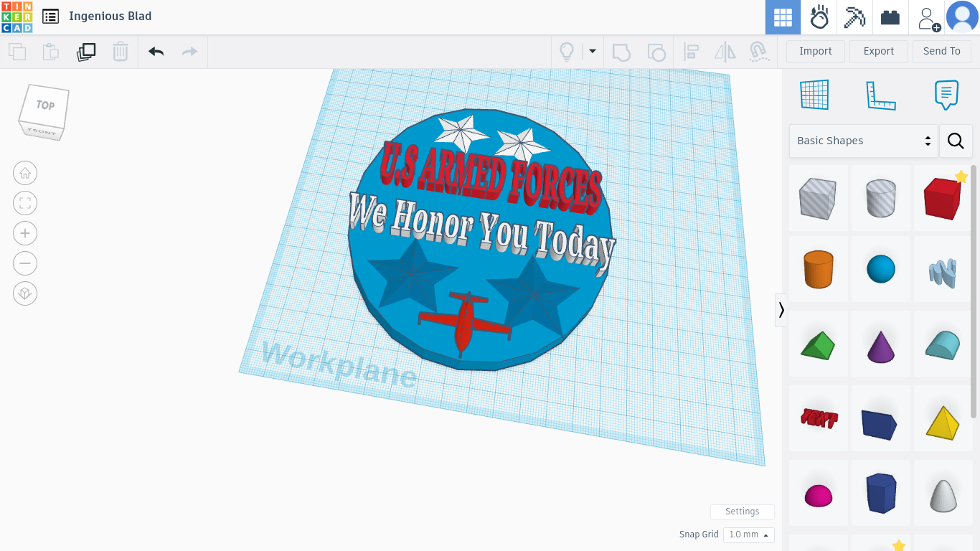Switch to 3D design grid view
Screen dimensions: 980x551
[x=783, y=17]
